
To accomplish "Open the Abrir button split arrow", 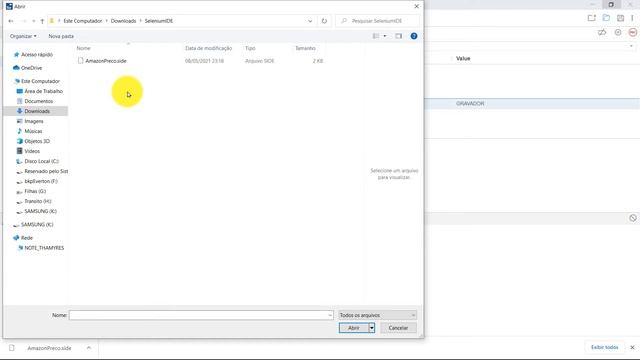I will click(x=371, y=328).
